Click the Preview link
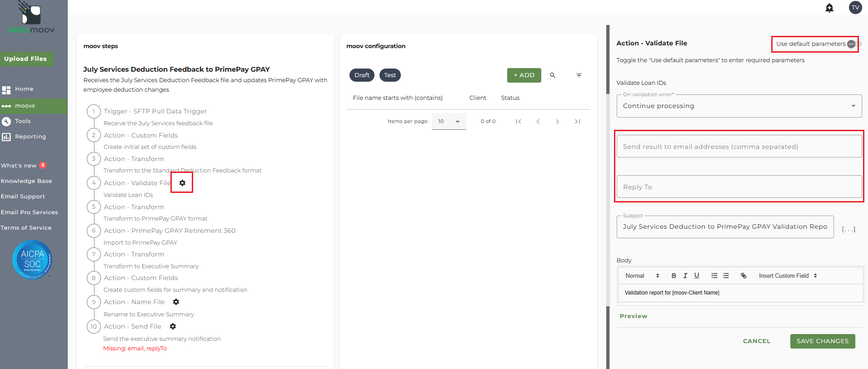 pyautogui.click(x=634, y=316)
